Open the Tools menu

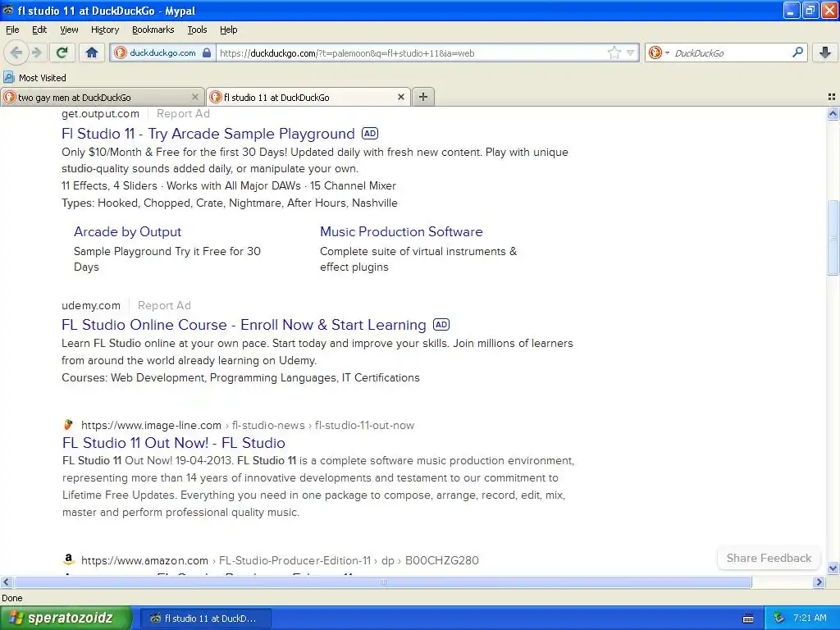(x=197, y=30)
